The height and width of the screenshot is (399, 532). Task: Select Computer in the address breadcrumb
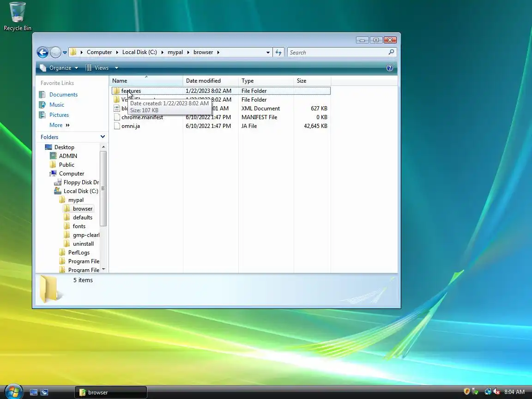click(99, 52)
